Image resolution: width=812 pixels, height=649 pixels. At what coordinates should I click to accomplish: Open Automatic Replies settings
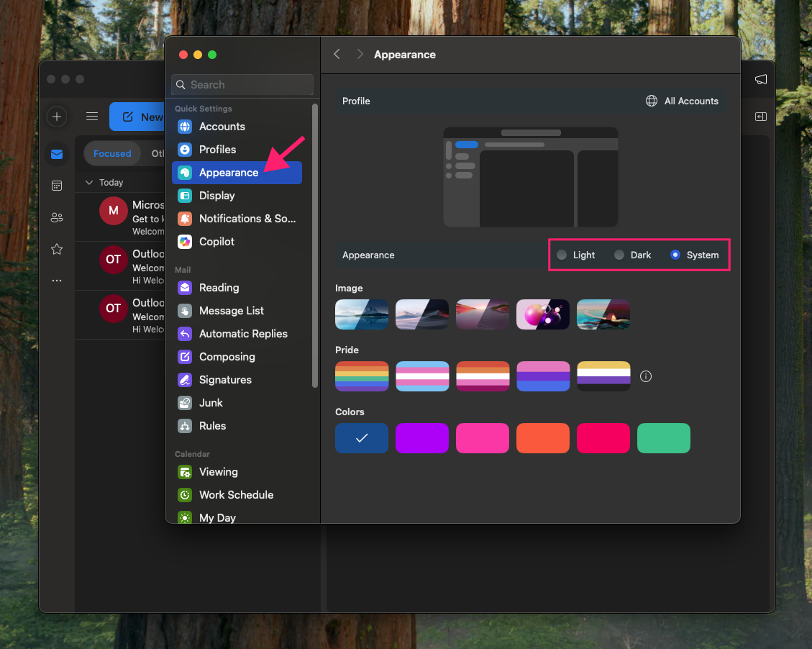[237, 334]
